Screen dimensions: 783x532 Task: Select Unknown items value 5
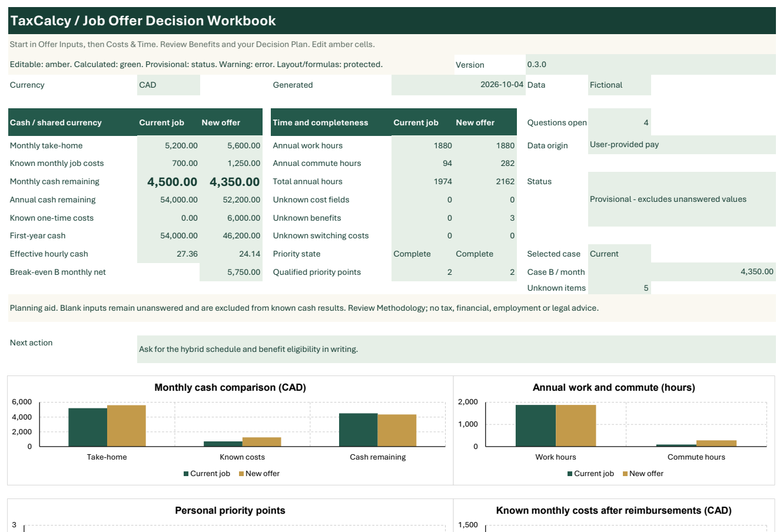[x=619, y=288]
